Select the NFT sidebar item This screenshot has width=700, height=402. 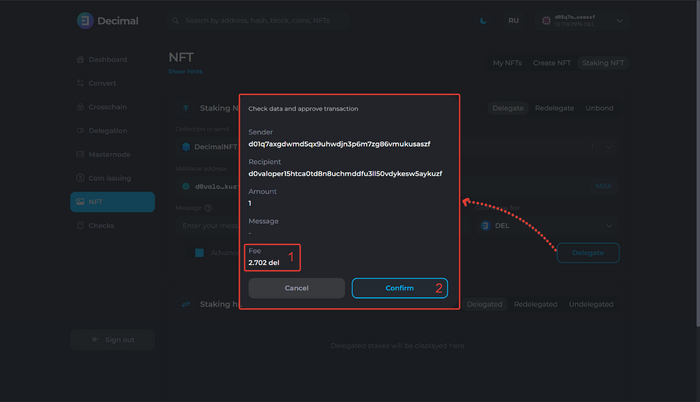[x=112, y=202]
